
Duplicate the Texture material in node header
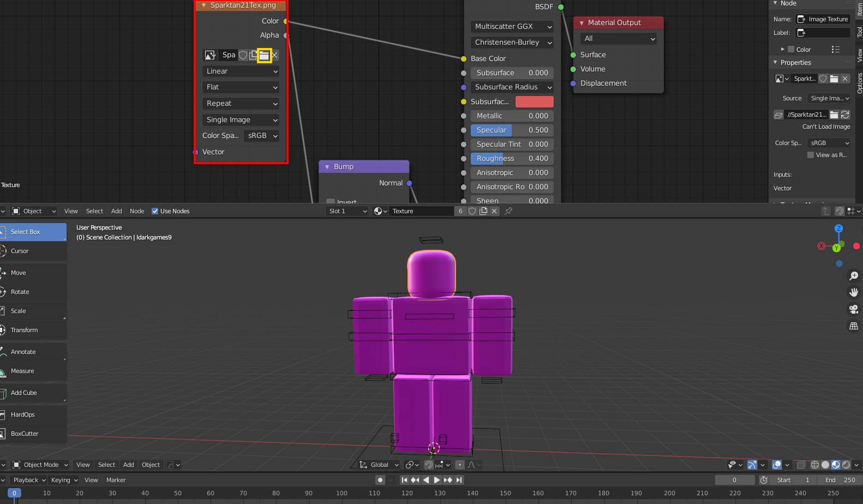[483, 211]
